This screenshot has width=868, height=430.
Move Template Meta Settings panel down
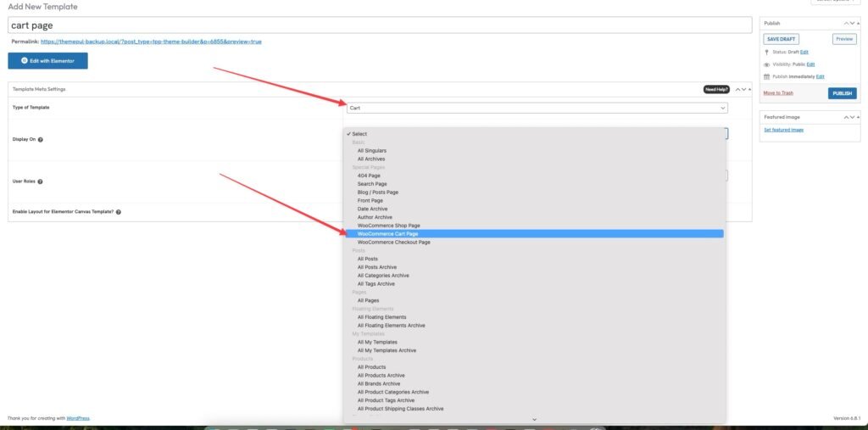click(744, 89)
